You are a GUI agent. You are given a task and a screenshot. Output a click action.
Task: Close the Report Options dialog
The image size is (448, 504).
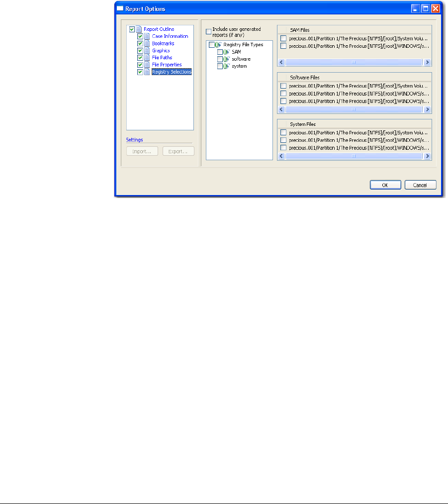pos(436,8)
